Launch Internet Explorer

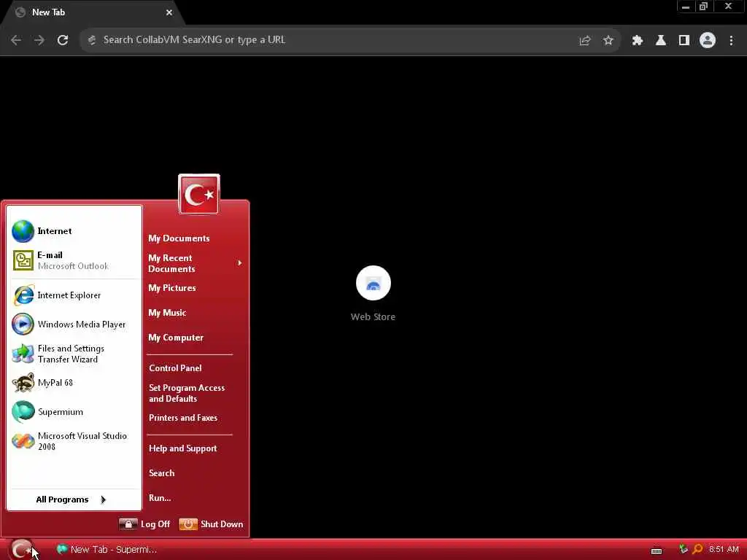coord(74,295)
